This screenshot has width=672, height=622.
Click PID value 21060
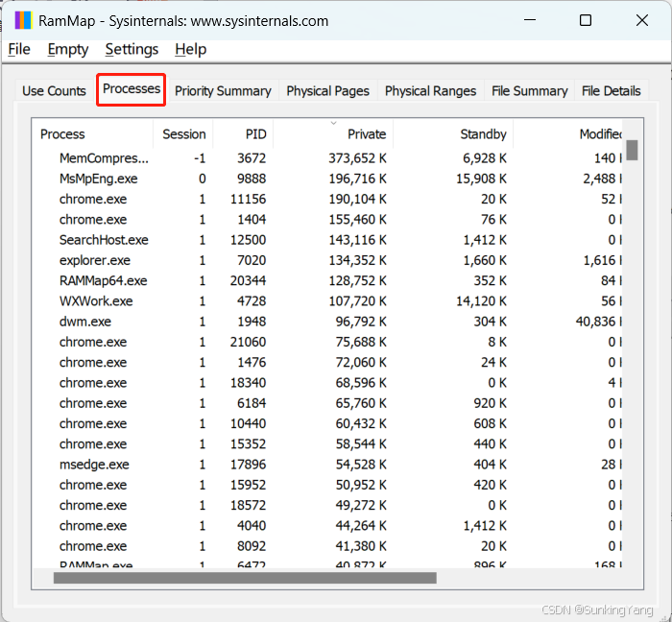click(x=248, y=342)
